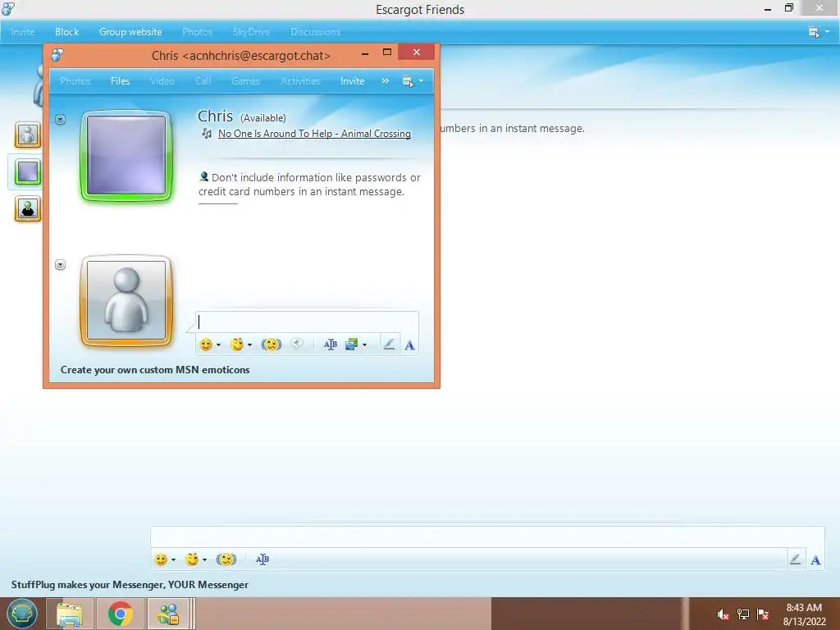This screenshot has width=840, height=630.
Task: Expand options arrow beside Chris's display picture
Action: click(60, 120)
